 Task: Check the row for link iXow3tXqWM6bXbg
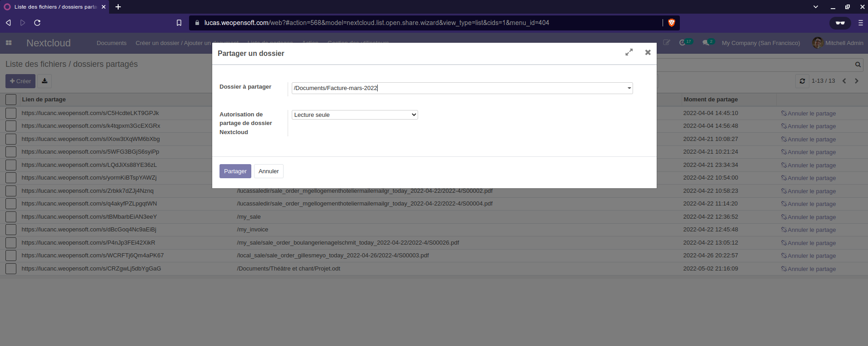11,139
